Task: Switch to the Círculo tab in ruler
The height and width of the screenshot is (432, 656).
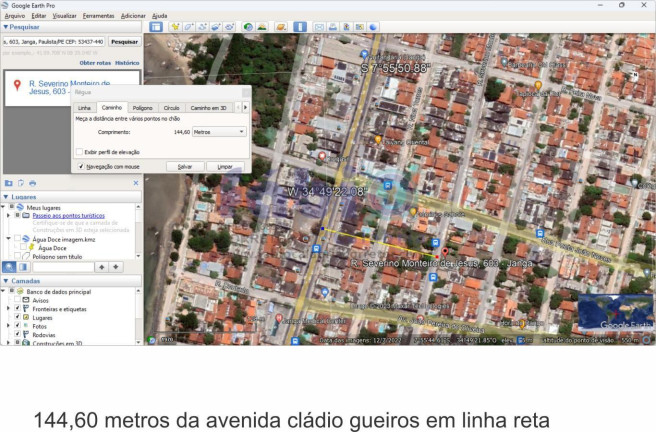Action: point(171,108)
